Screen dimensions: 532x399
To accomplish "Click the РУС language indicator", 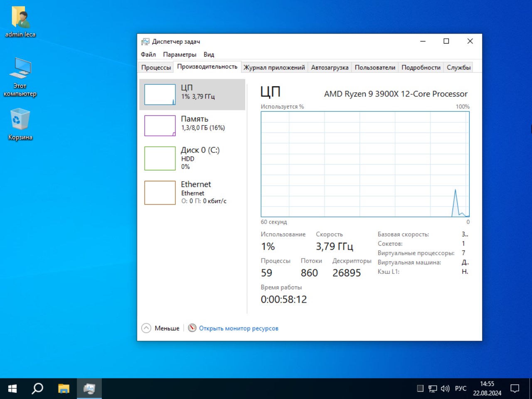I will click(461, 388).
